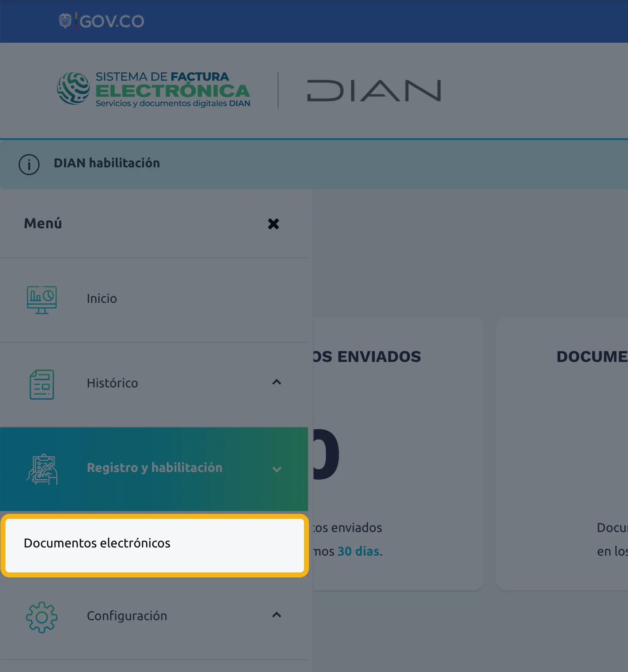Open the Documentos electrónicos submenu option
The width and height of the screenshot is (628, 672).
[x=155, y=546]
